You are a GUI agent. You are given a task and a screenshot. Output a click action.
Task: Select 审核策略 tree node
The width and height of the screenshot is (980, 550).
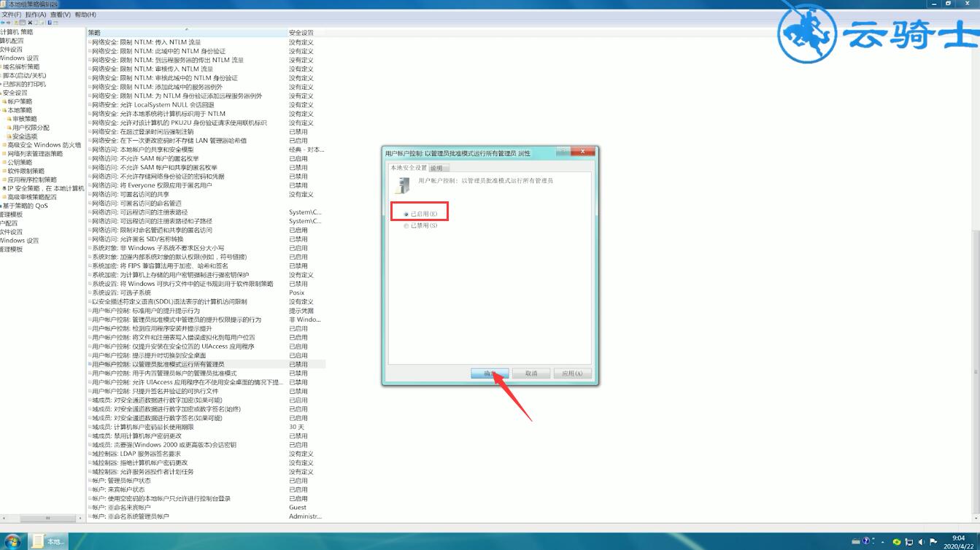pos(25,119)
